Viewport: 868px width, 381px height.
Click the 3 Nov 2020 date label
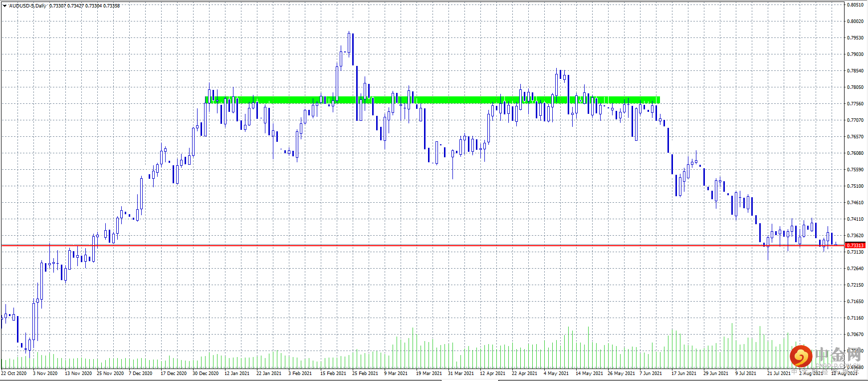pyautogui.click(x=45, y=374)
